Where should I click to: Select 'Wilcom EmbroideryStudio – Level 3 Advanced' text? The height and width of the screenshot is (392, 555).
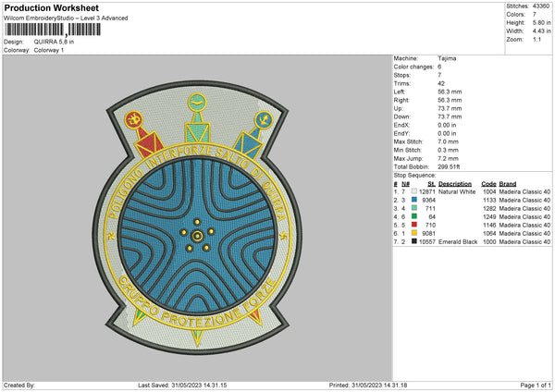point(66,18)
